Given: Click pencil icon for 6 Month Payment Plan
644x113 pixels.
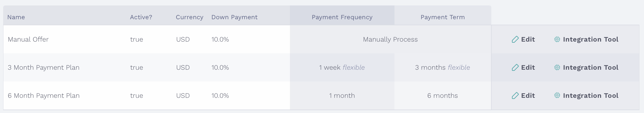Looking at the screenshot, I should click(515, 96).
